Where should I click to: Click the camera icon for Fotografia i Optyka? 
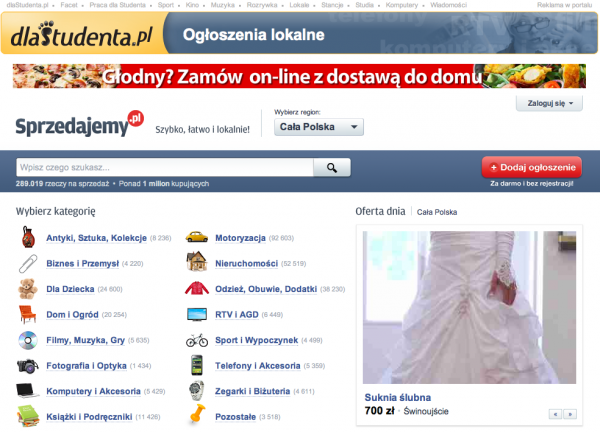[28, 366]
